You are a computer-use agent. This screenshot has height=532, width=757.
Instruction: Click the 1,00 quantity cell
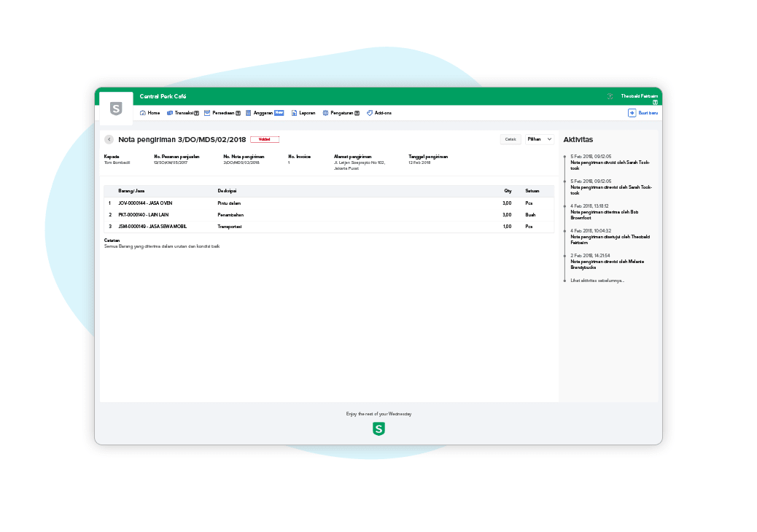[x=507, y=227]
